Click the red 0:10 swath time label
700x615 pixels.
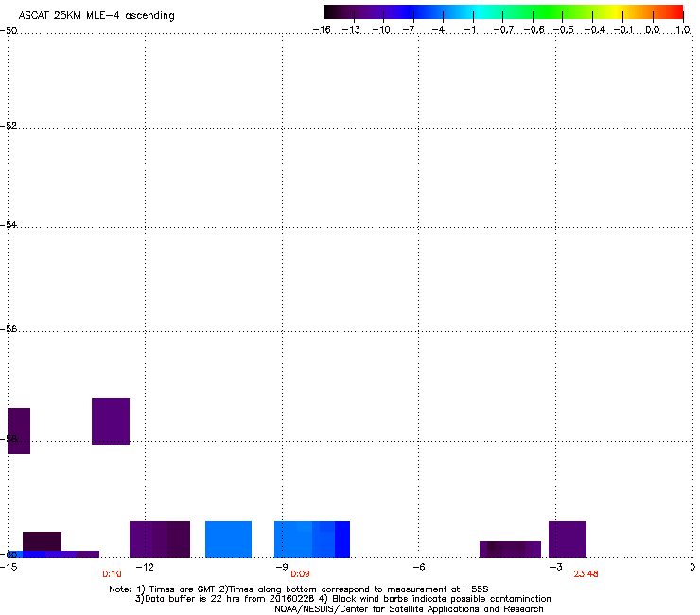[x=112, y=574]
